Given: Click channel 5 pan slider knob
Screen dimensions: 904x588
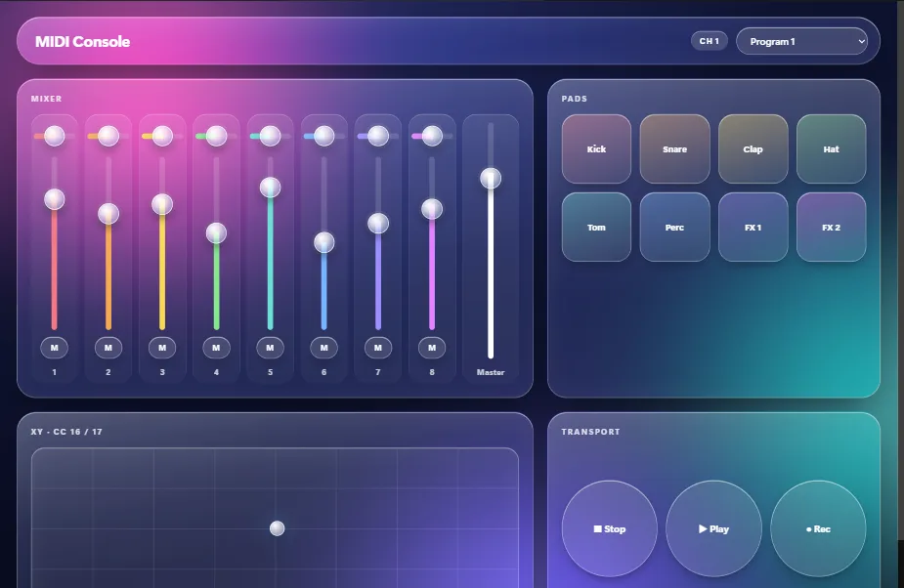Looking at the screenshot, I should click(270, 136).
